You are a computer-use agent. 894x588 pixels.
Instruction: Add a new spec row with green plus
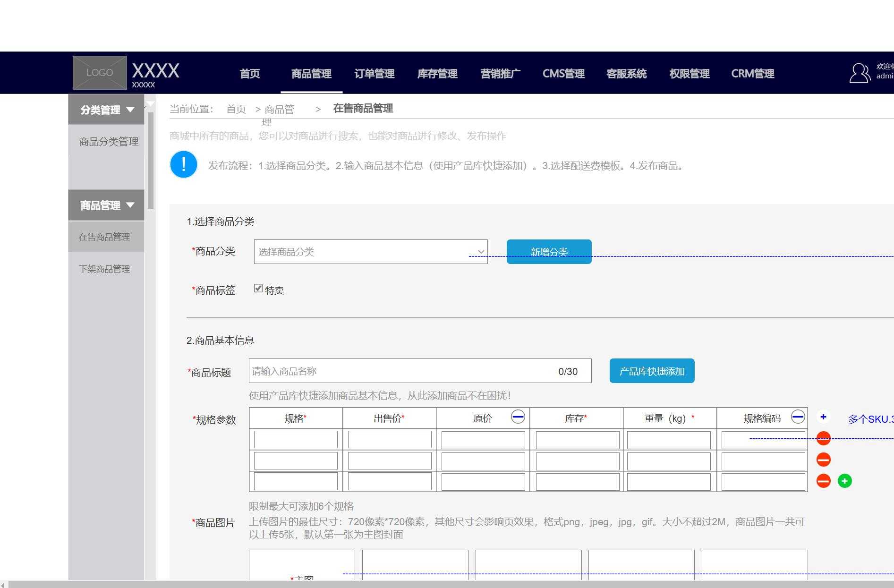coord(844,481)
